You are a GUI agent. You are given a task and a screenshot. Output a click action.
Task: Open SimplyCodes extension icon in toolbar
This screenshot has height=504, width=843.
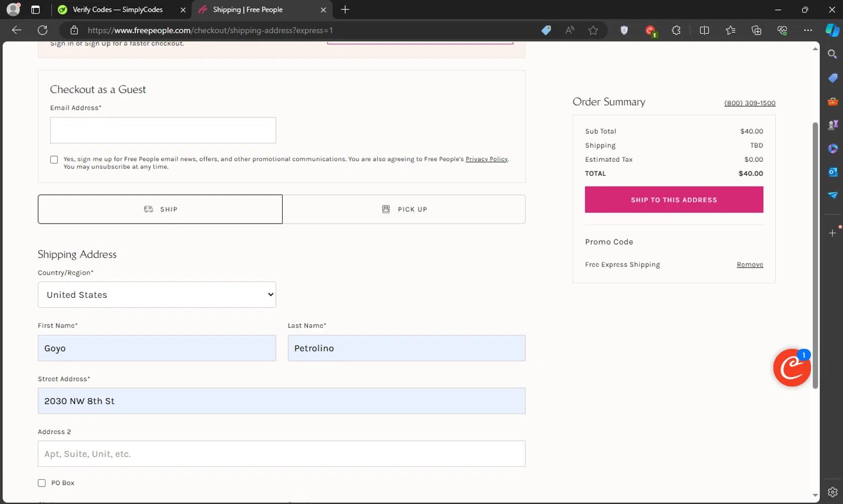point(650,31)
